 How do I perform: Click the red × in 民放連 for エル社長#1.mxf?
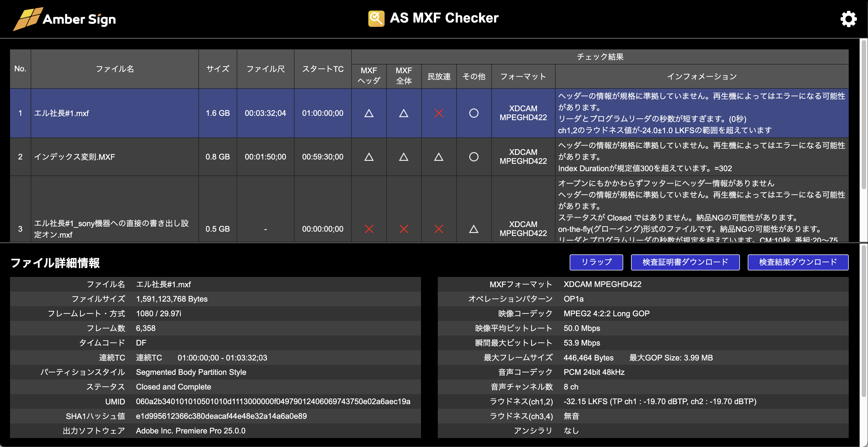439,114
